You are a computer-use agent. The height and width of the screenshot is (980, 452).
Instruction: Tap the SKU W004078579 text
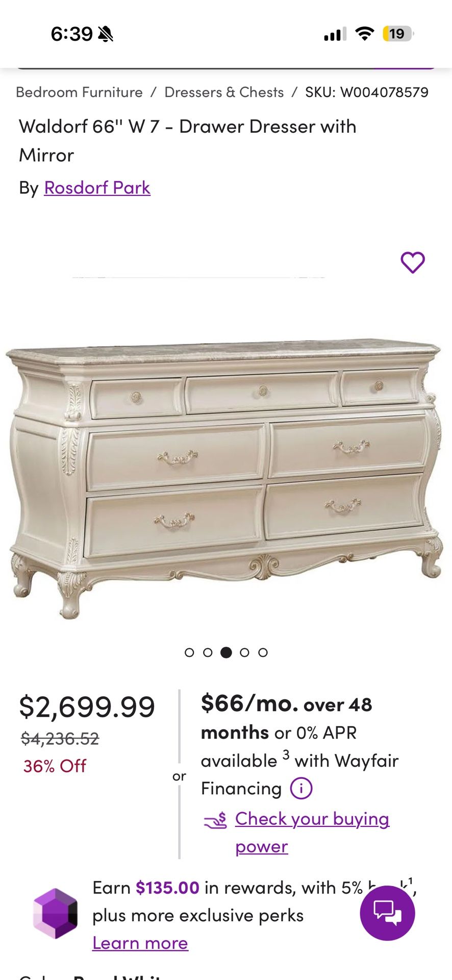(367, 92)
